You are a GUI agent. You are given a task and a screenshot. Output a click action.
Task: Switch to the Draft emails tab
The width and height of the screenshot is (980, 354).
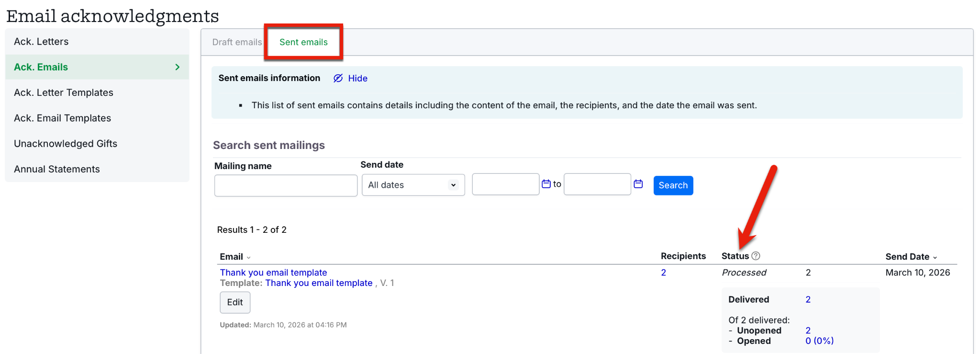[237, 42]
